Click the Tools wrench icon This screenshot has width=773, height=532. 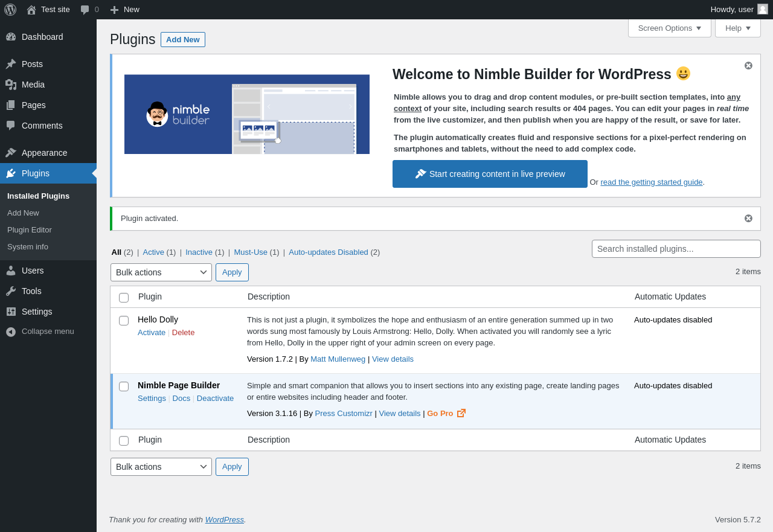tap(11, 291)
